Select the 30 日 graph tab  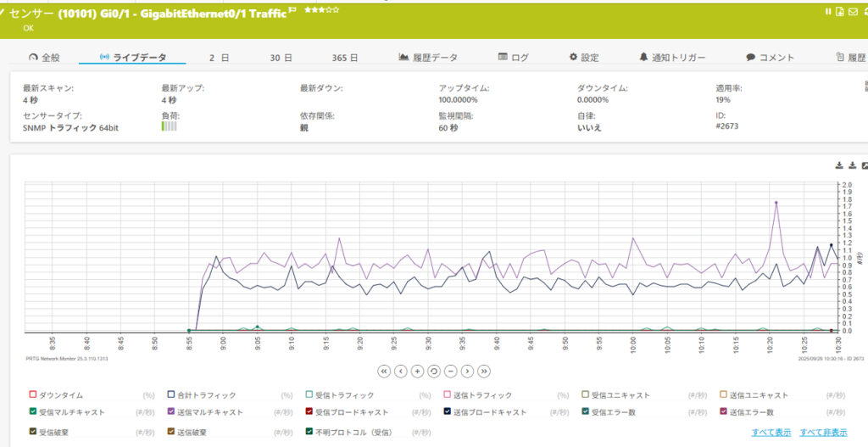(x=281, y=58)
